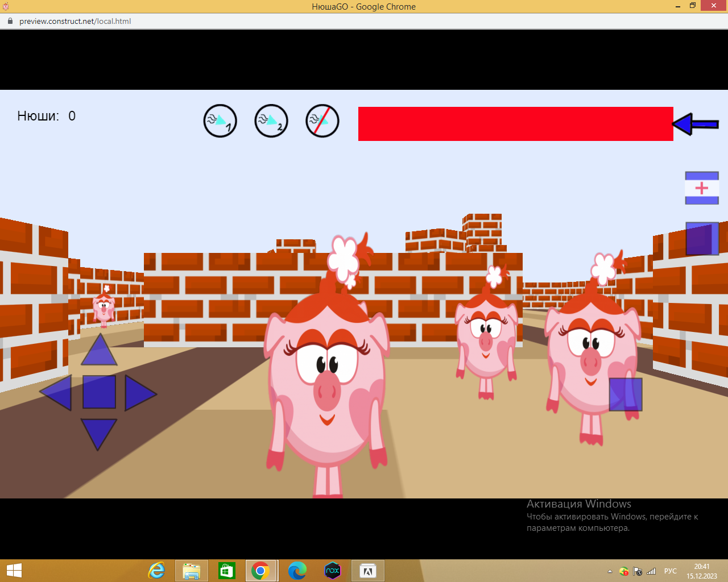Tap the down arrow on the D-pad

99,435
